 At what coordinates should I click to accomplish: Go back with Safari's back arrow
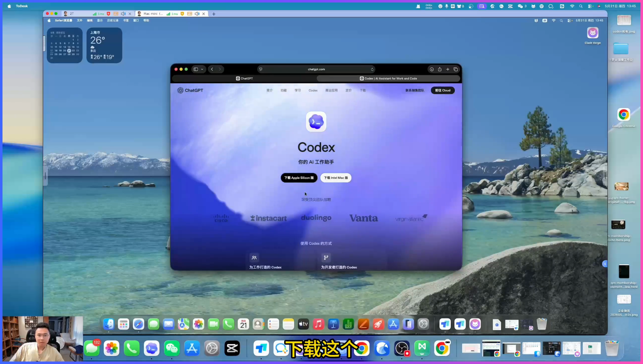212,69
